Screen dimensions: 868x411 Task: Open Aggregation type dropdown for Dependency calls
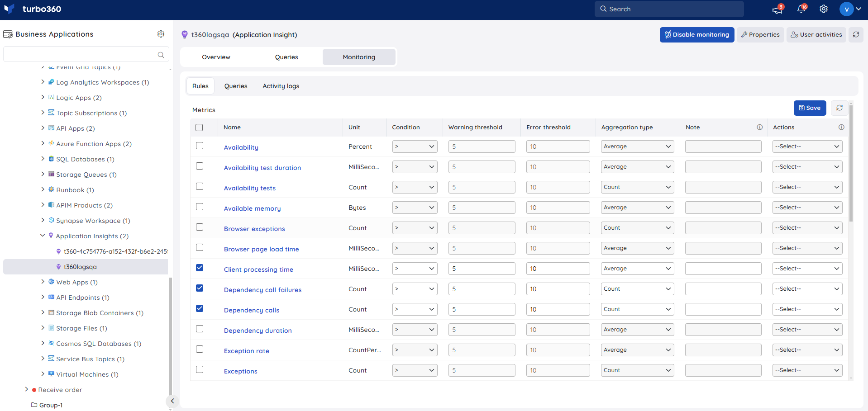[x=637, y=309]
